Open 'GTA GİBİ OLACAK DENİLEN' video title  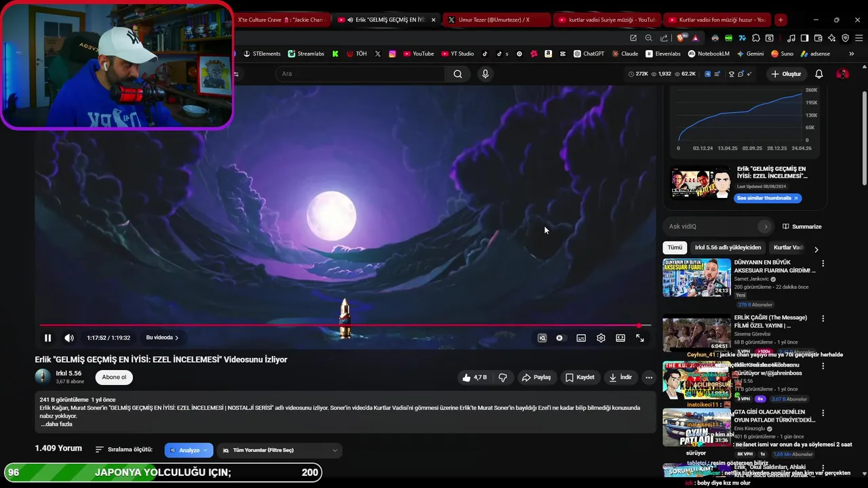[x=774, y=415]
